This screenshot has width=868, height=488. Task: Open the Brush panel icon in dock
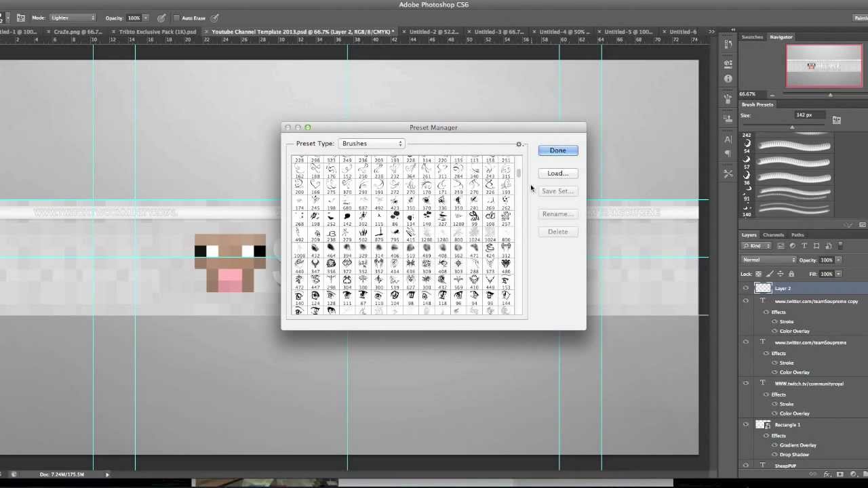[728, 100]
